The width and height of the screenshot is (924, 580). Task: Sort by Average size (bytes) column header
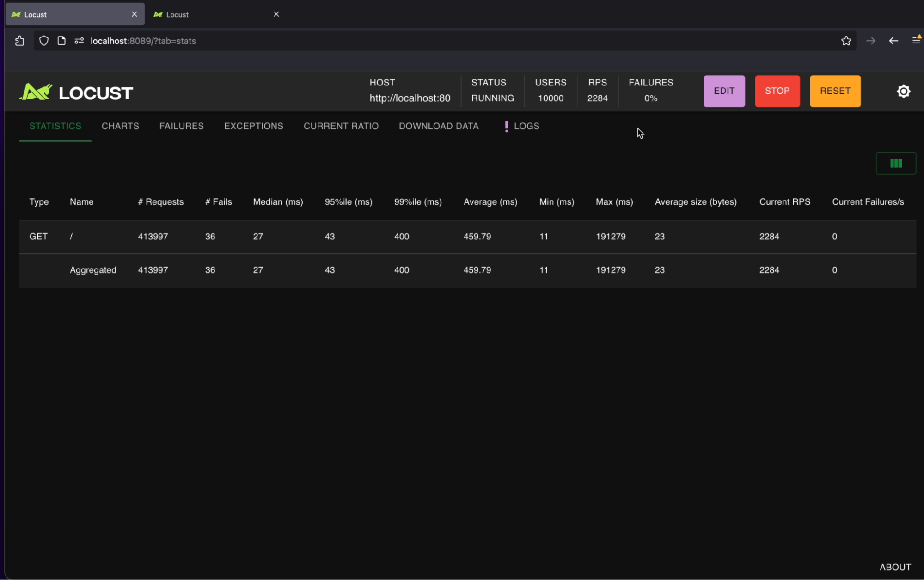click(x=696, y=202)
